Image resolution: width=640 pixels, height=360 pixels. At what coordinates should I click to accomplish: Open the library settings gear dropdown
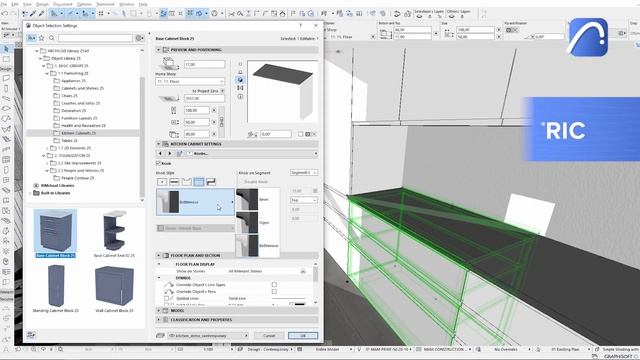pos(140,38)
